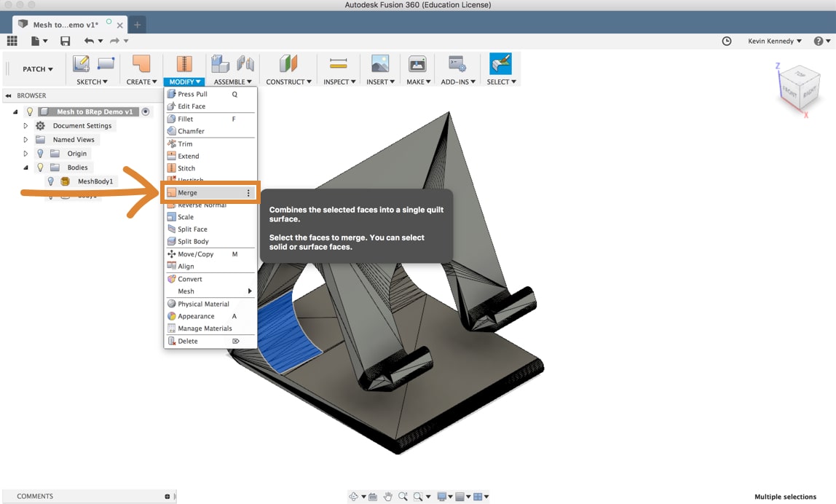Image resolution: width=836 pixels, height=504 pixels.
Task: Redo the last undone action
Action: pos(114,41)
